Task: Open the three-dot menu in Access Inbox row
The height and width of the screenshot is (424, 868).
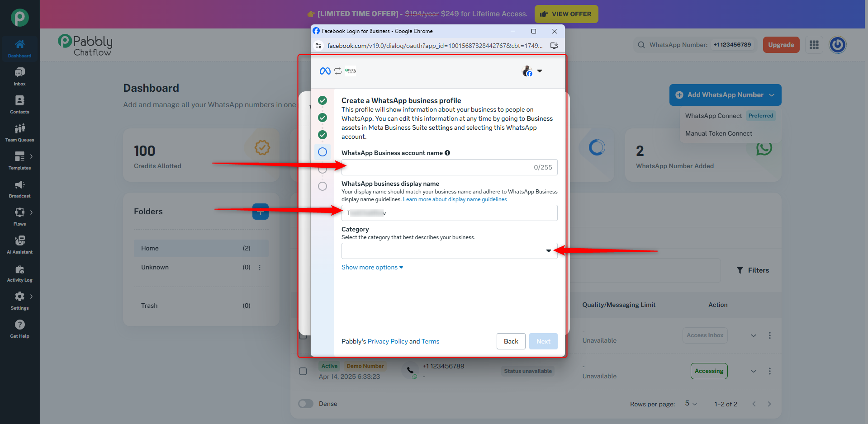Action: [x=770, y=335]
